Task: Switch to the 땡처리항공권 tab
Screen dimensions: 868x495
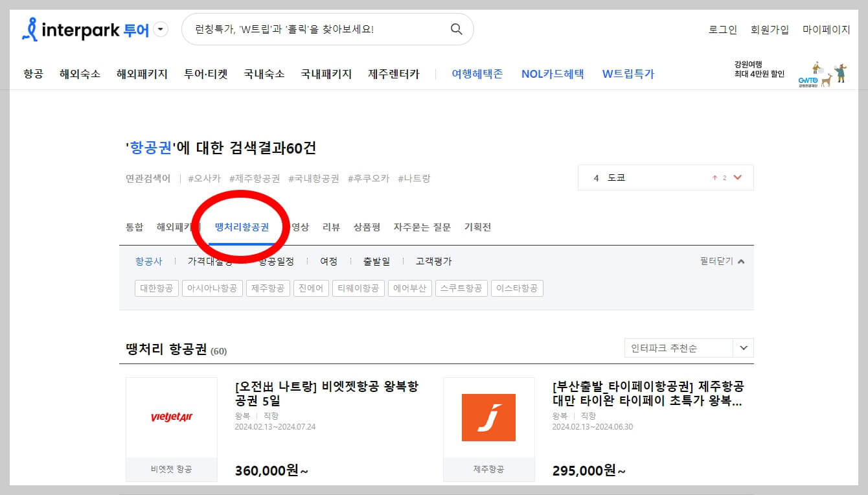Action: [240, 227]
